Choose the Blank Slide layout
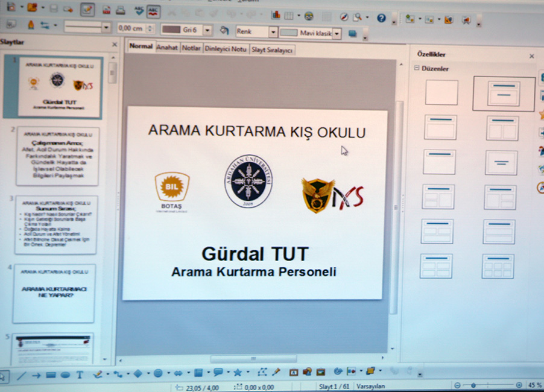The image size is (544, 392). [x=441, y=92]
